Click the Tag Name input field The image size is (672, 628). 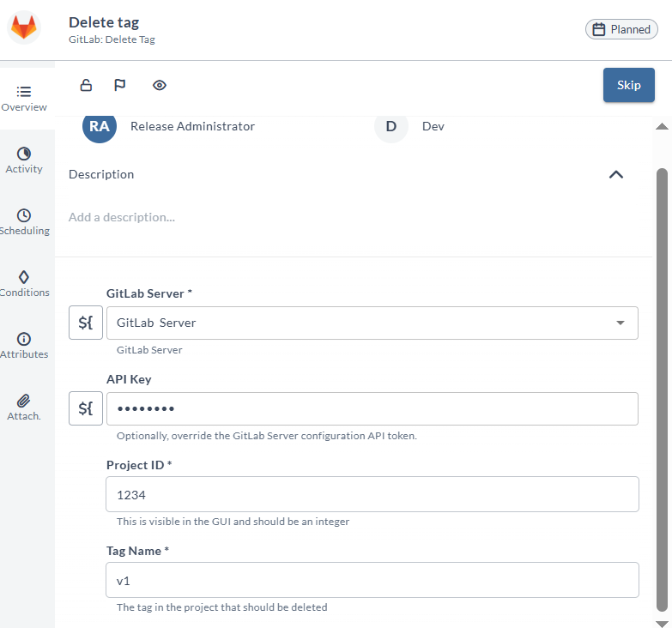click(372, 580)
